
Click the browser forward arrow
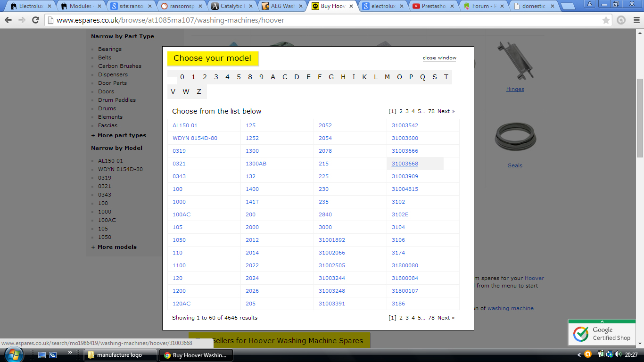click(x=22, y=20)
